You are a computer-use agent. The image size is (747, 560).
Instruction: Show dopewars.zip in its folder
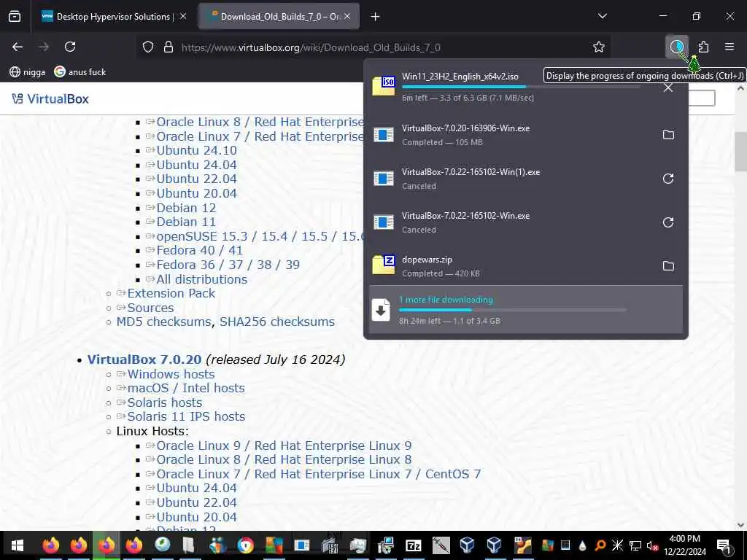tap(668, 265)
